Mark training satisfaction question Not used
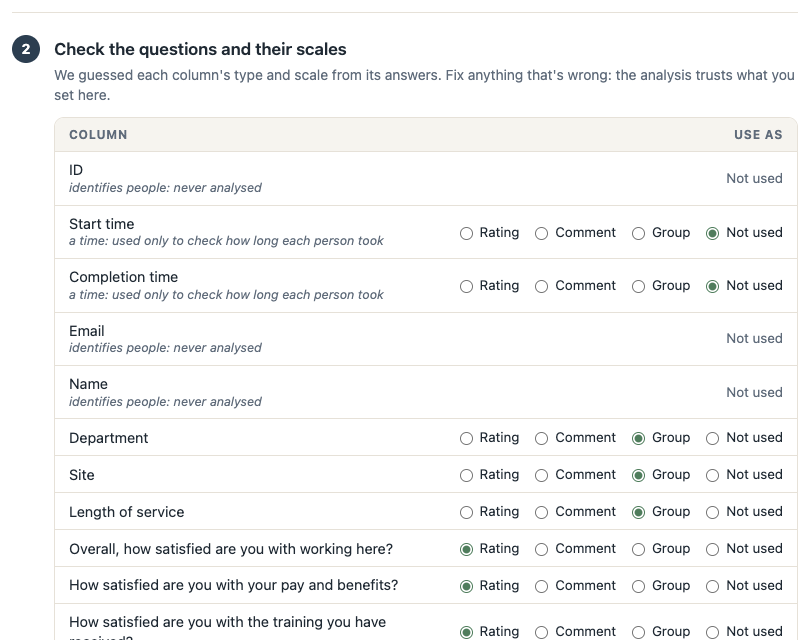This screenshot has width=810, height=640. click(712, 632)
